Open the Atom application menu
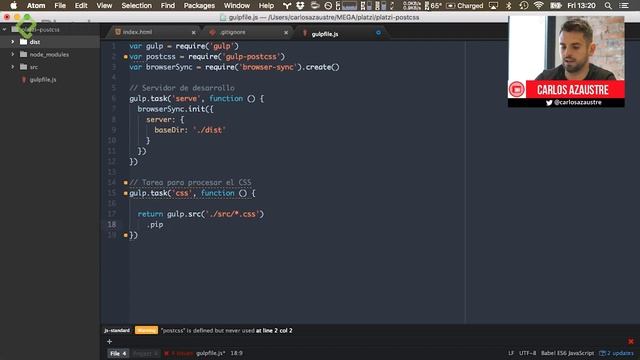The height and width of the screenshot is (360, 640). tap(36, 6)
